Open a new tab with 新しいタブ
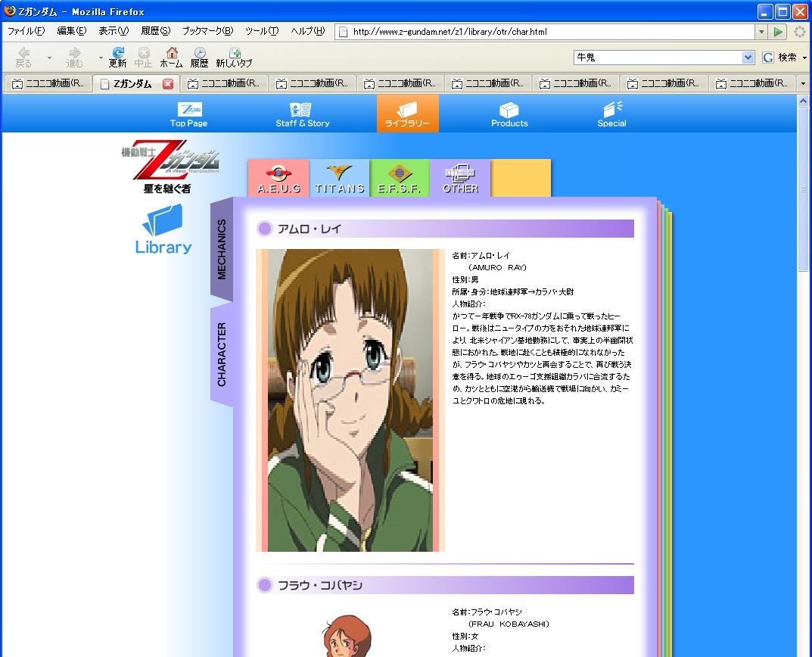 pos(234,57)
